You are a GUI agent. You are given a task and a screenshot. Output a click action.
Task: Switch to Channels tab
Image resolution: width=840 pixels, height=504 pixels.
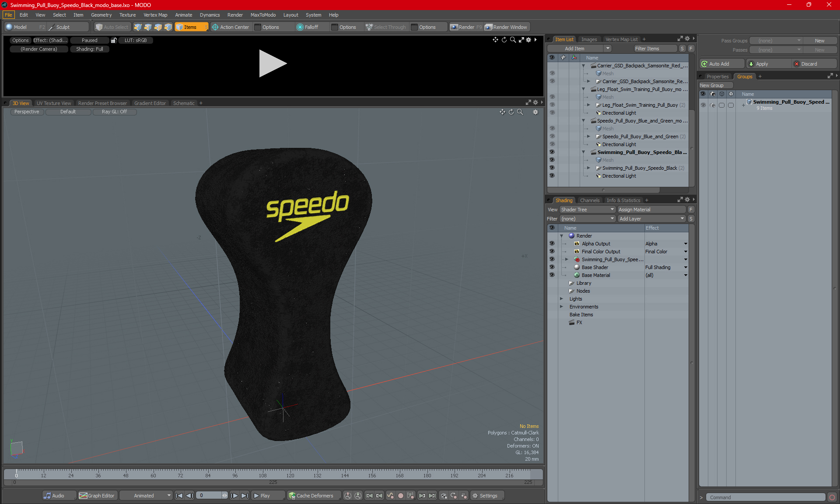pyautogui.click(x=590, y=200)
